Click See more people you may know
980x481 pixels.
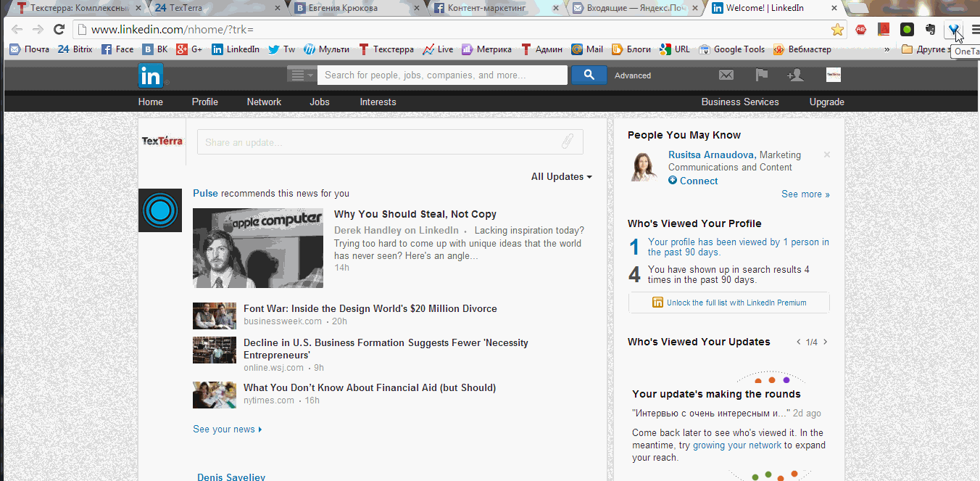click(x=805, y=194)
